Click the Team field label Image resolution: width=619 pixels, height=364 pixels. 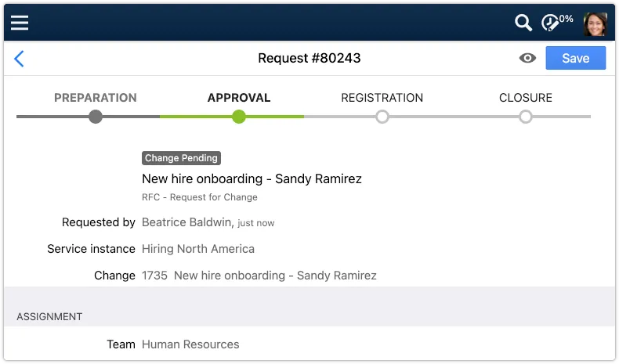[x=121, y=344]
